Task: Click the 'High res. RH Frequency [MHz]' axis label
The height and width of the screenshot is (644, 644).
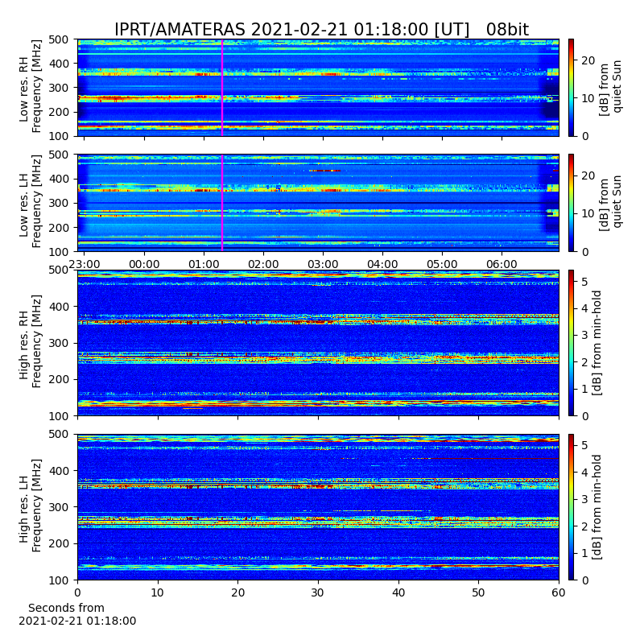Action: (x=30, y=343)
